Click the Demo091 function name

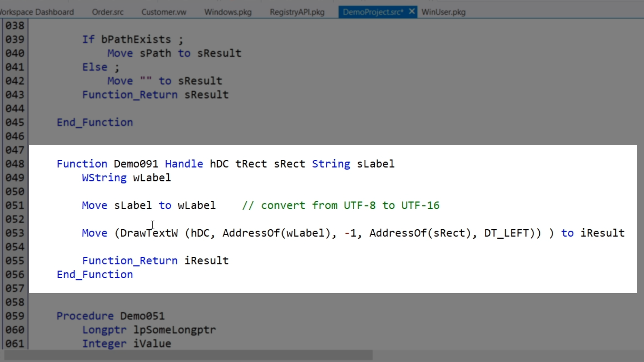pos(136,164)
